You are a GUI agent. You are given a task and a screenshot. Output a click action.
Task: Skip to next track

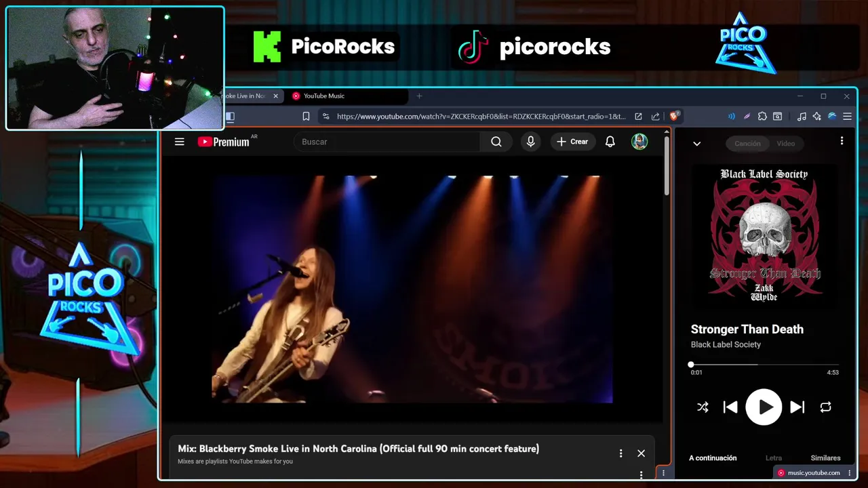click(x=797, y=407)
